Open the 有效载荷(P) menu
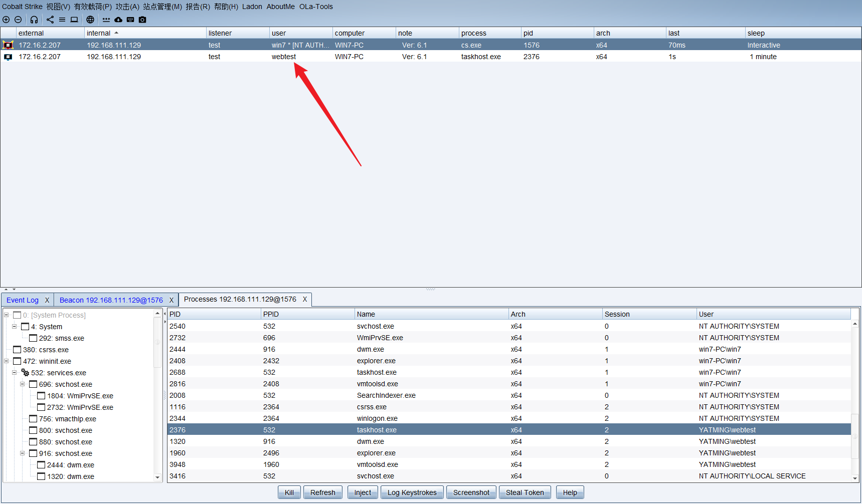Viewport: 862px width, 504px height. tap(93, 7)
